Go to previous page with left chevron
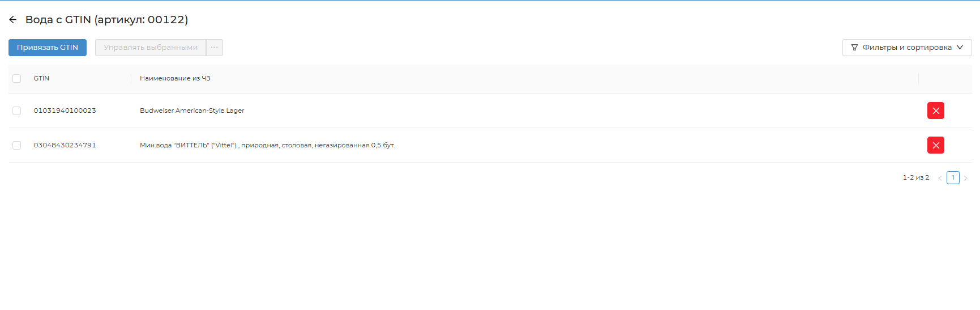Viewport: 980px width, 310px height. (940, 178)
